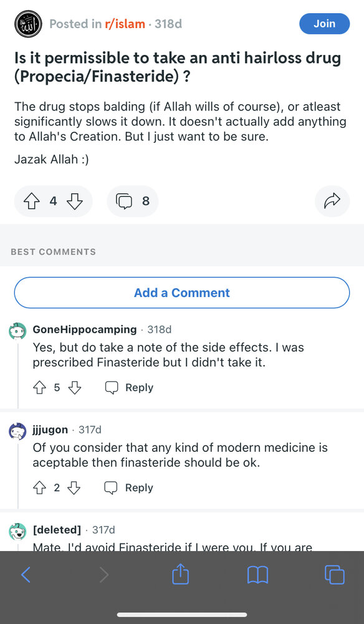The width and height of the screenshot is (364, 624).
Task: Open Safari share sheet icon
Action: [180, 573]
